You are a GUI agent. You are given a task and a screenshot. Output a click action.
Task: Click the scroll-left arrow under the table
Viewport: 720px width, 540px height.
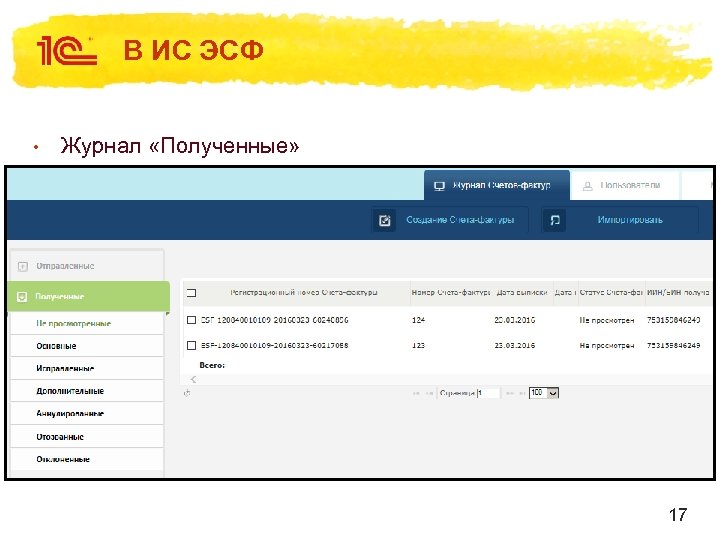pyautogui.click(x=193, y=379)
